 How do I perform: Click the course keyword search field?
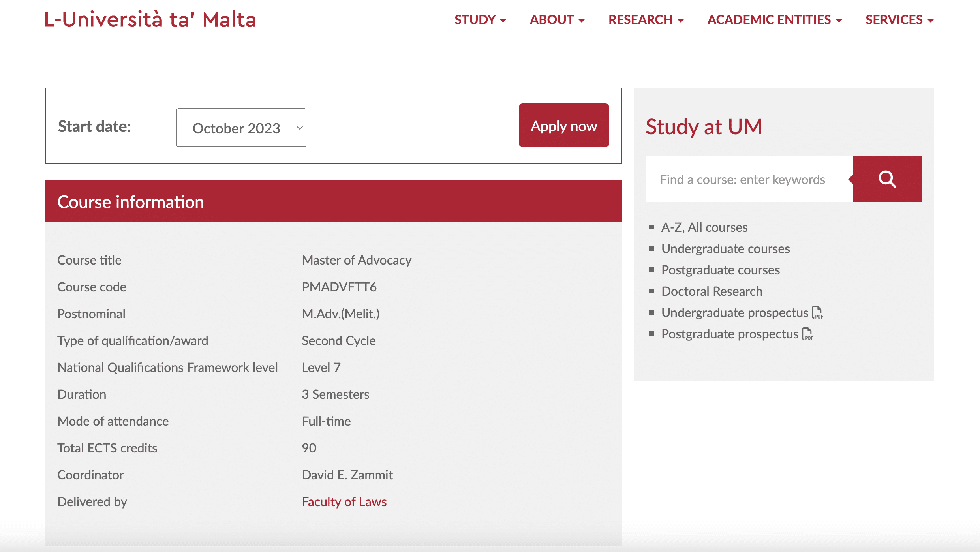point(742,179)
